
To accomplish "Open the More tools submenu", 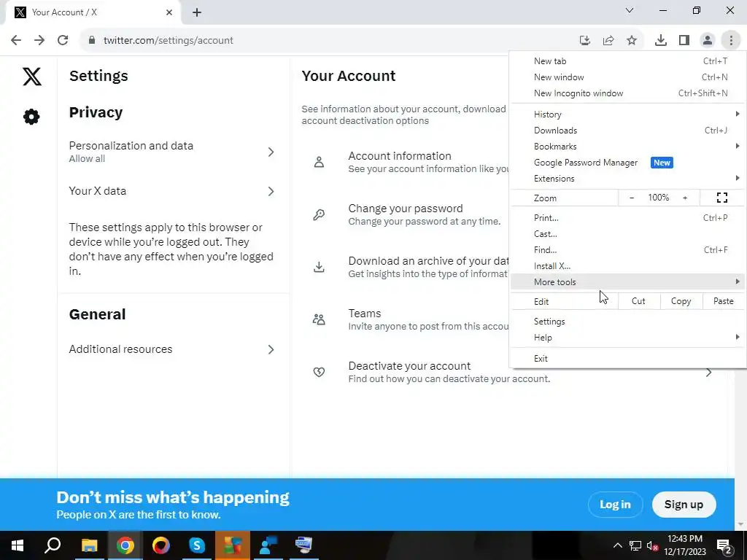I will pos(627,282).
